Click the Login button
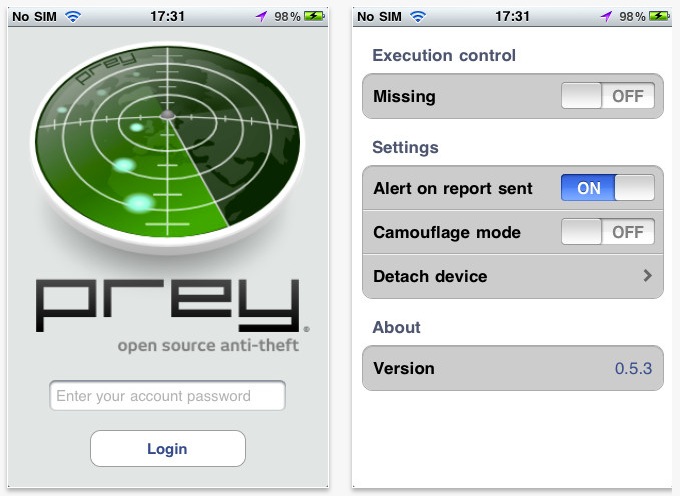Screen dimensions: 680x496 tap(168, 448)
